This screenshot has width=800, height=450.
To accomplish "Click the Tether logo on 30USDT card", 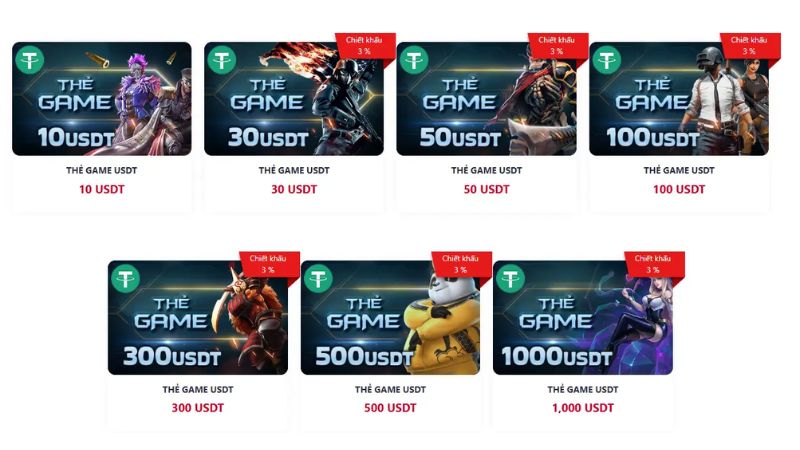I will click(x=222, y=60).
